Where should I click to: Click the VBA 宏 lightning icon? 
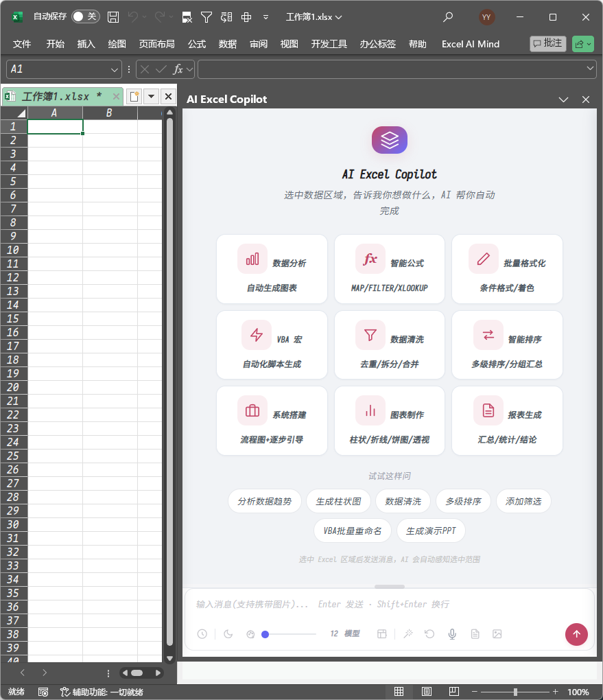coord(256,335)
